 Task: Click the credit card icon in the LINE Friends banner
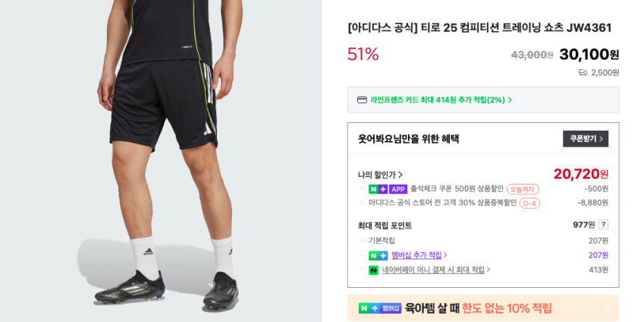pyautogui.click(x=362, y=100)
